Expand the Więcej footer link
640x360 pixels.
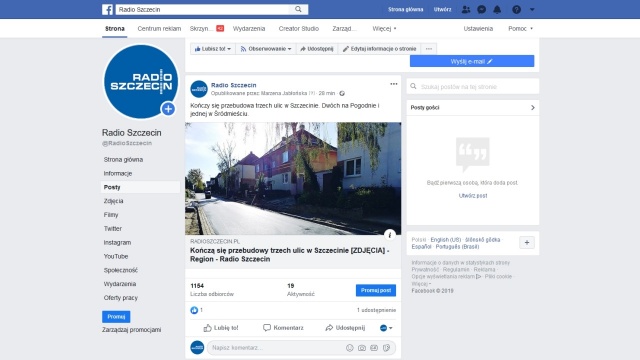coord(421,284)
